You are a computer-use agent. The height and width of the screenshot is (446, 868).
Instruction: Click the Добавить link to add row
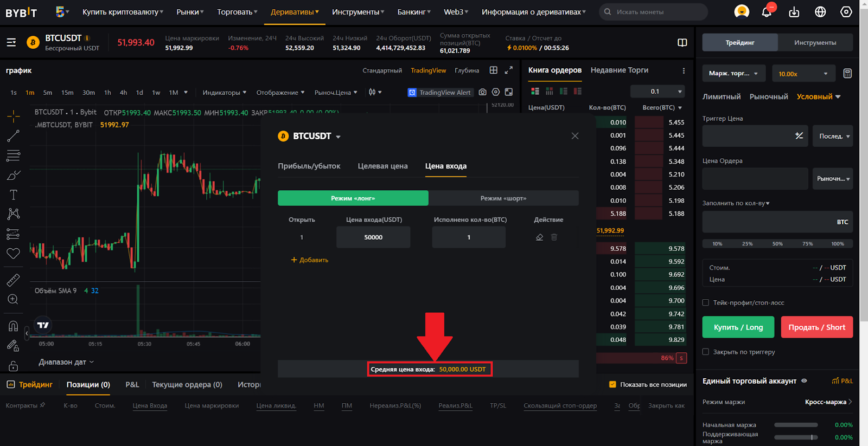(x=310, y=260)
